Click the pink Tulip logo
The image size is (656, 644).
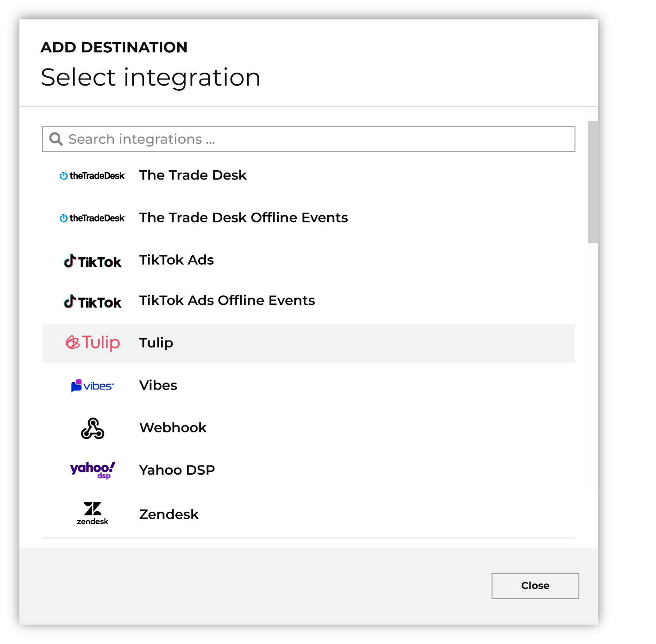pos(93,343)
